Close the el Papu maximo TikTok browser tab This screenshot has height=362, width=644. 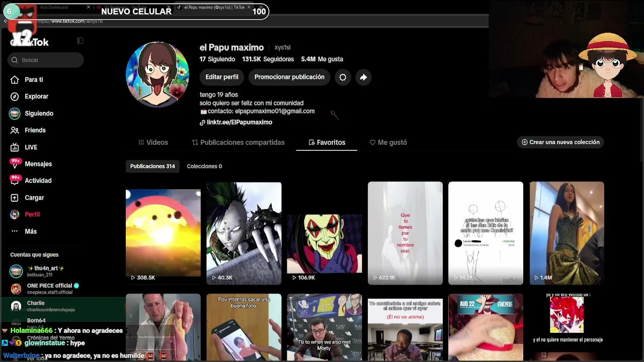[249, 8]
